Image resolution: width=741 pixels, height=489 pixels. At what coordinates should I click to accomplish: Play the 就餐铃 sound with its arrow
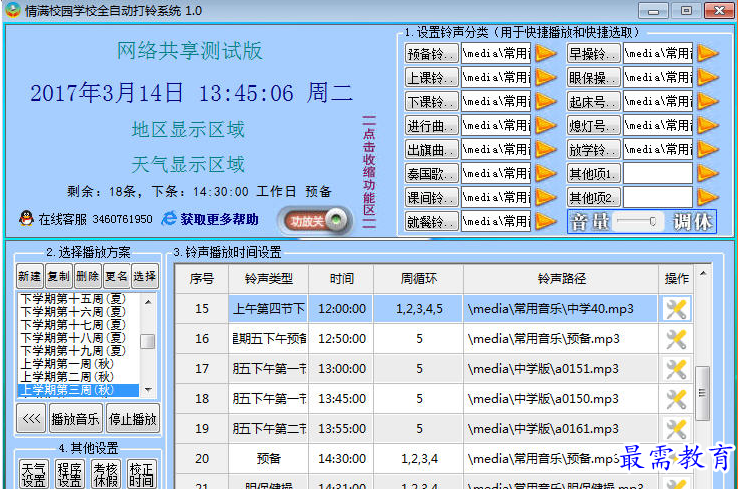(x=545, y=221)
